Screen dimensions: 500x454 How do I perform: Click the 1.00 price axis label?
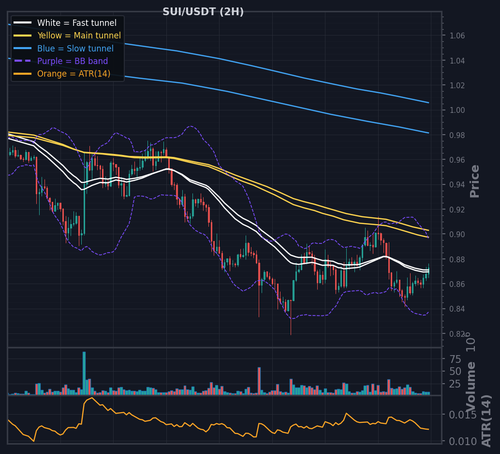(x=457, y=110)
